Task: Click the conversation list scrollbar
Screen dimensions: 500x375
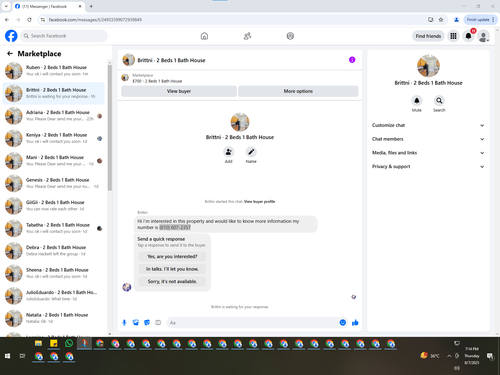Action: [x=110, y=128]
